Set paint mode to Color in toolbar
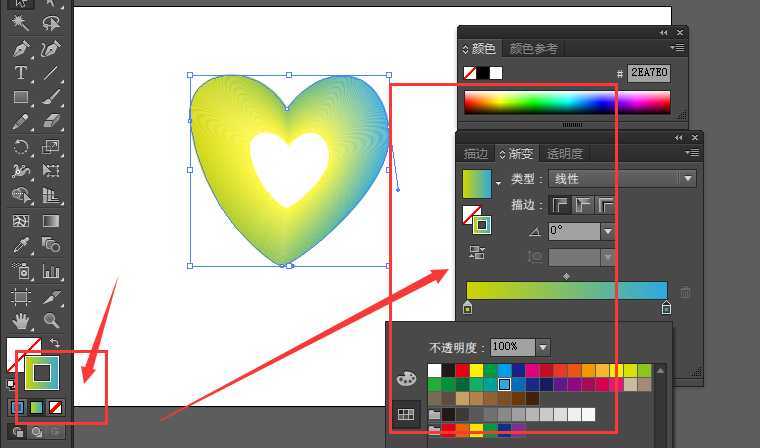Screen dimensions: 760x448 (18, 407)
